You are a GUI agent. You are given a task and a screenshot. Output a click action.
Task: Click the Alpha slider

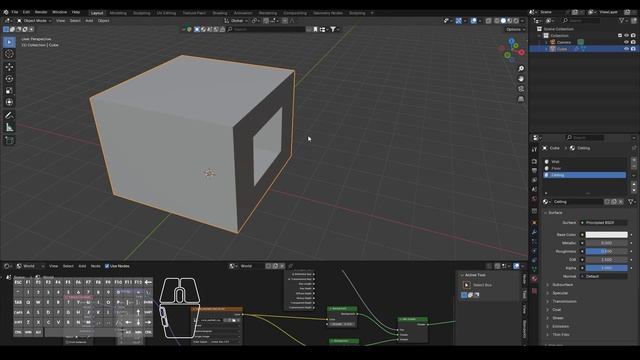pyautogui.click(x=607, y=268)
